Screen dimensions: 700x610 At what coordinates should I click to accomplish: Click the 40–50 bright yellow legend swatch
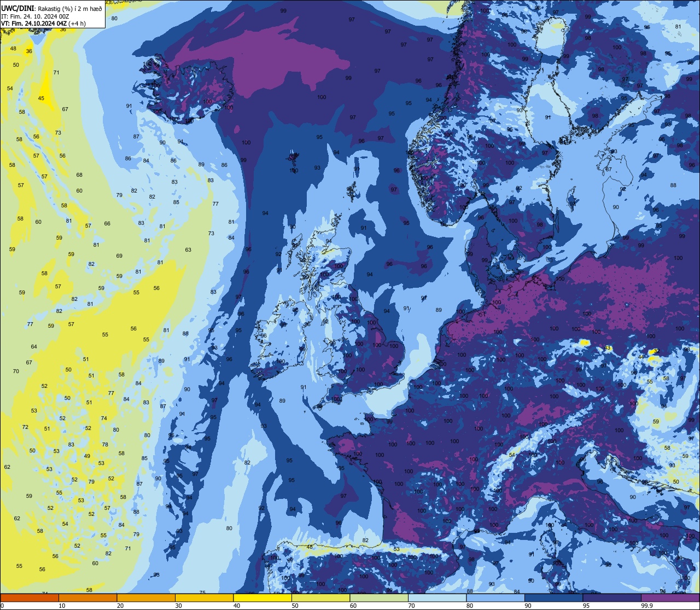pos(262,597)
